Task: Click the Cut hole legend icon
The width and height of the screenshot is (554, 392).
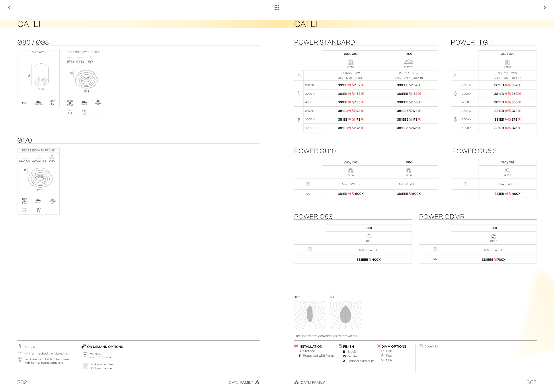Action: pos(20,347)
